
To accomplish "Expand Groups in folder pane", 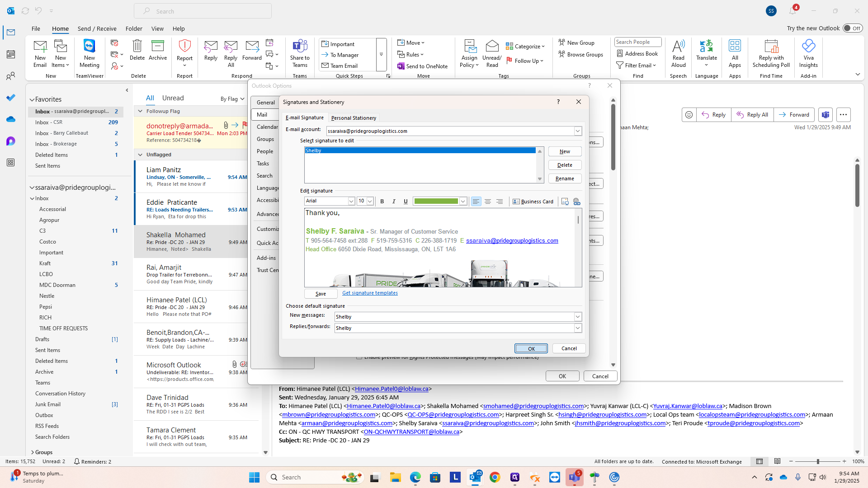I will 32,452.
